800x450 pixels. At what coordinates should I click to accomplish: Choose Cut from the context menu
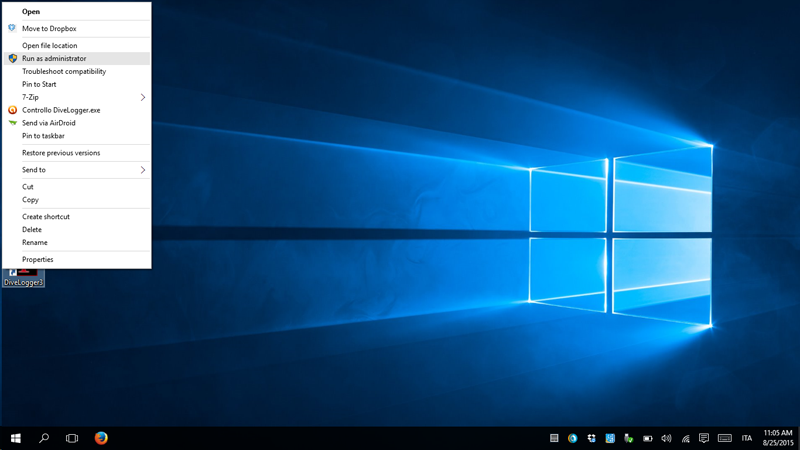(x=77, y=187)
